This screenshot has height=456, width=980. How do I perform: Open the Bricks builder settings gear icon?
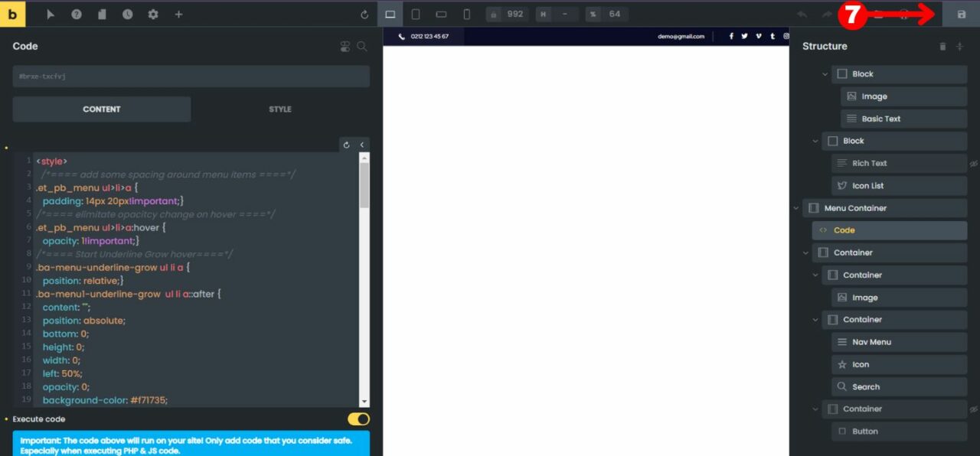click(153, 14)
